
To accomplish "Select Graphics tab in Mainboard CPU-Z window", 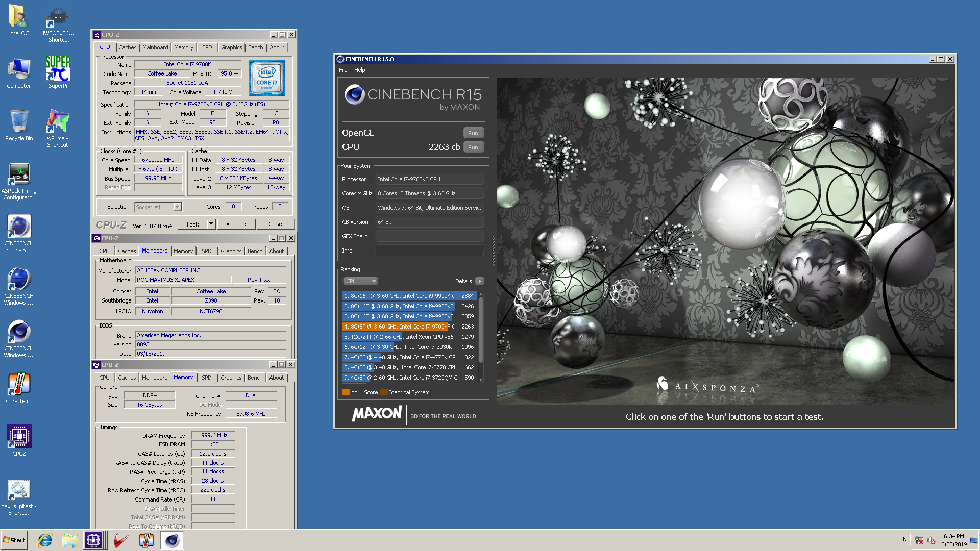I will point(231,251).
